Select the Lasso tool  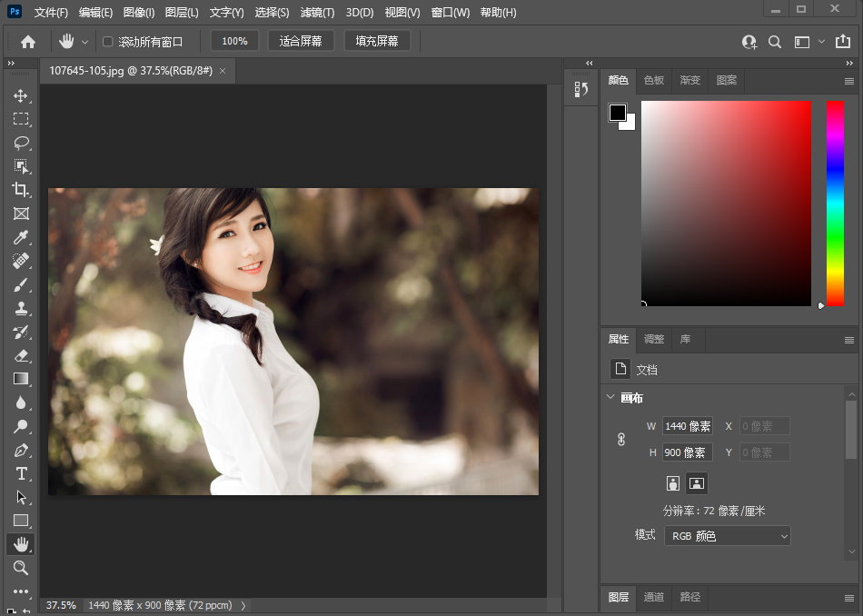click(x=20, y=143)
